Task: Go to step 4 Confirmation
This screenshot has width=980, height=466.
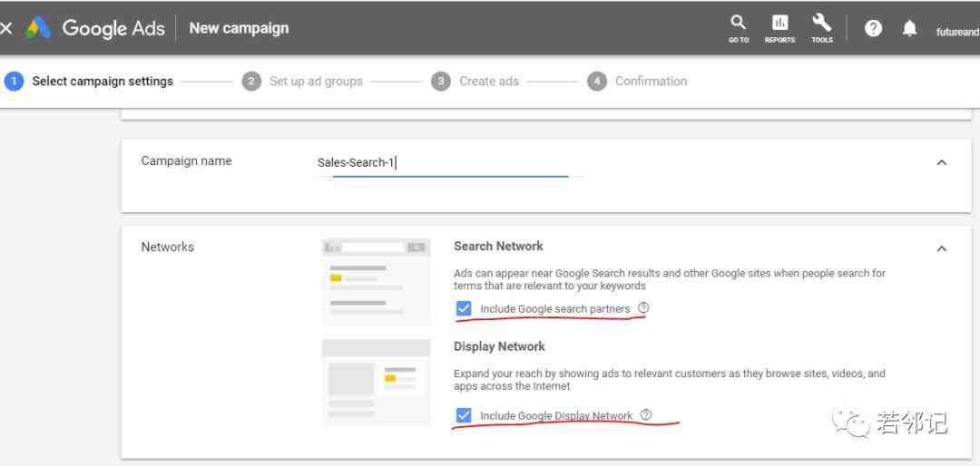Action: coord(637,82)
